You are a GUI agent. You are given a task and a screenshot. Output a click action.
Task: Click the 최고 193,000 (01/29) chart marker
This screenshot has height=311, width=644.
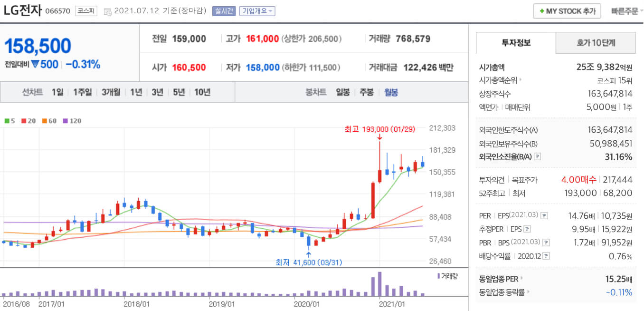379,129
